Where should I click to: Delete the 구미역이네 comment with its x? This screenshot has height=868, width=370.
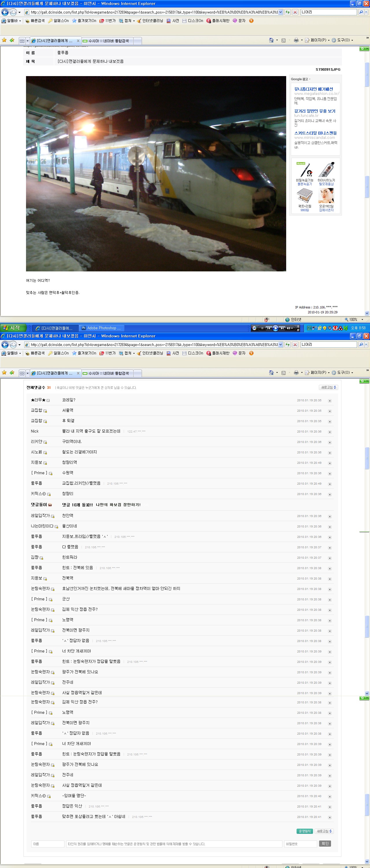(330, 442)
